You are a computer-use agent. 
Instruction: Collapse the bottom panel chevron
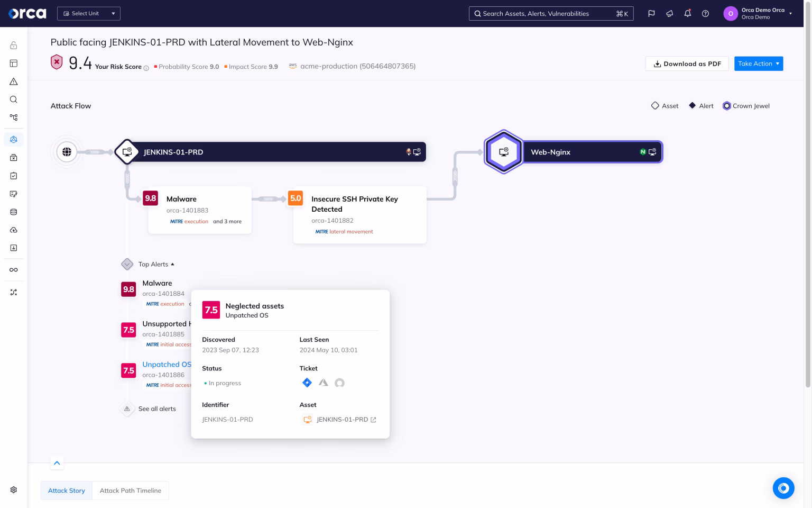click(x=57, y=463)
